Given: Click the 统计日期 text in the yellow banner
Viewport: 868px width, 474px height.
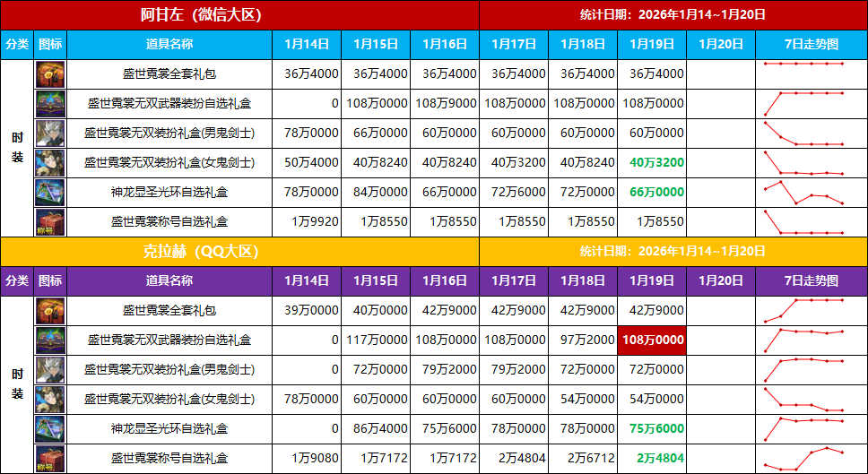Looking at the screenshot, I should point(673,252).
